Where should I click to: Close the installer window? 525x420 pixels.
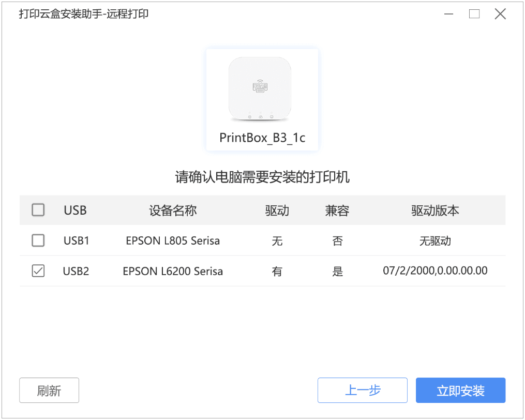(500, 14)
